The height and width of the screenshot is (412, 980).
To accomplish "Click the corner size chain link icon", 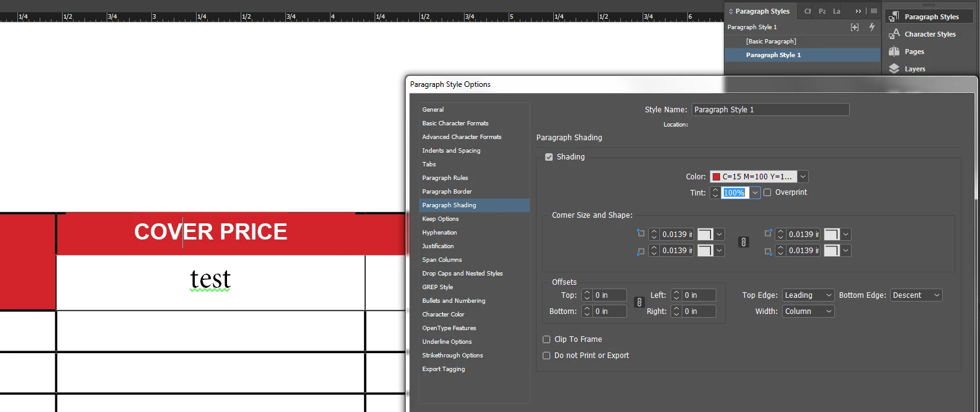I will tap(743, 242).
